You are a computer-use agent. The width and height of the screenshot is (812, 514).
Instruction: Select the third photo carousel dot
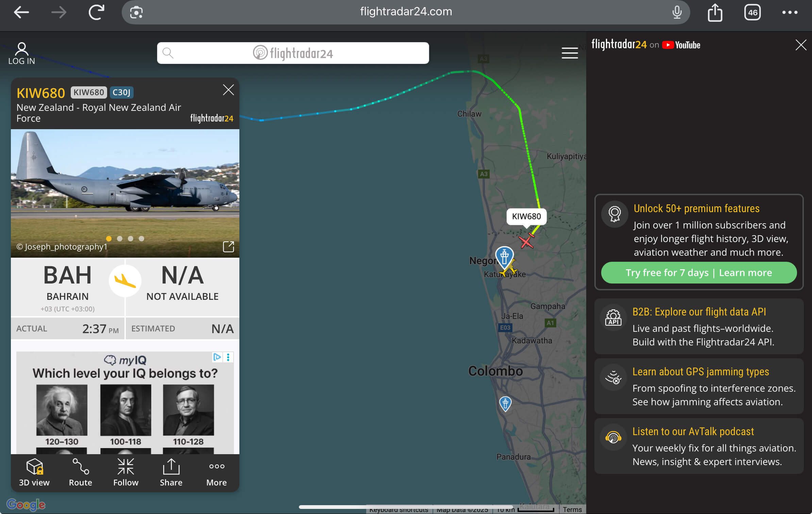pos(131,239)
